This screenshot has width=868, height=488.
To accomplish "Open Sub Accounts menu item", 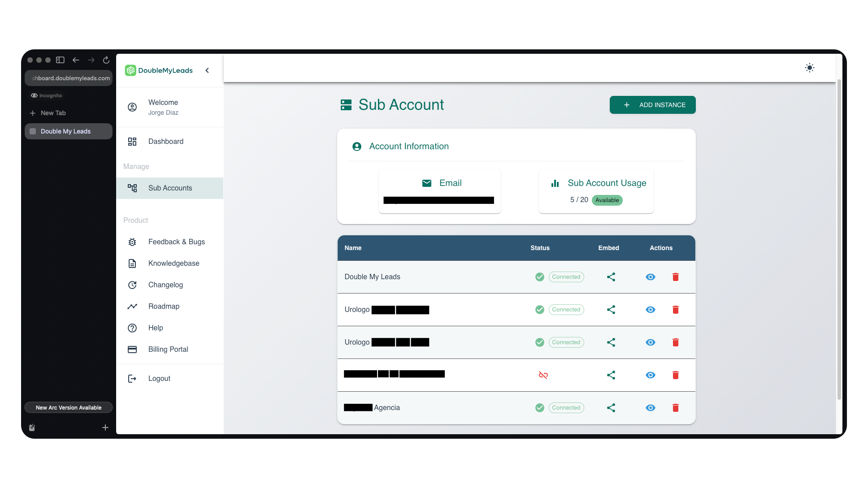I will click(x=170, y=188).
